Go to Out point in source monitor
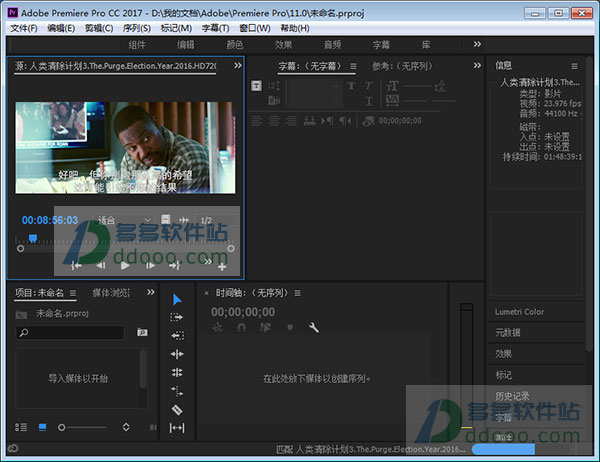Image resolution: width=600 pixels, height=462 pixels. 175,265
